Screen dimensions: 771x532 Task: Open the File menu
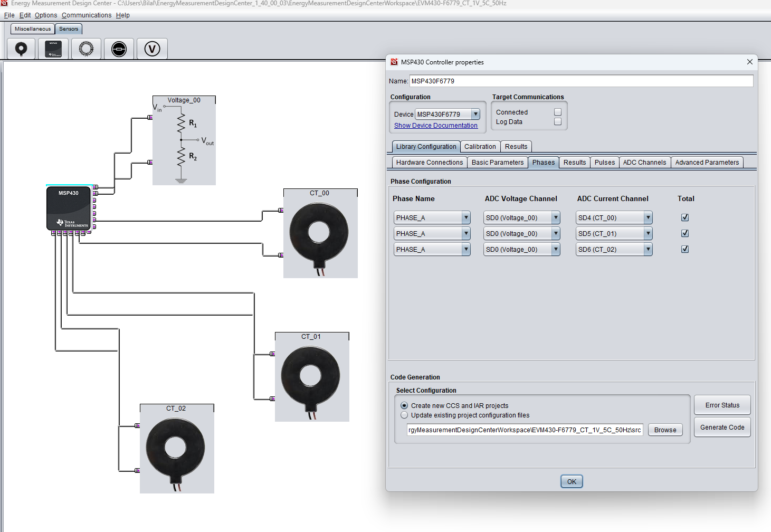tap(9, 15)
